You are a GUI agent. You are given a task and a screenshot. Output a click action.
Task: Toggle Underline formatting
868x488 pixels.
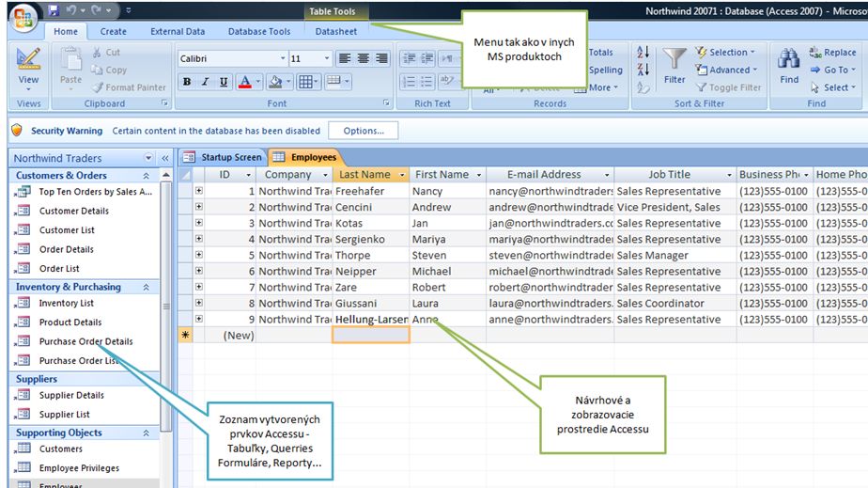pyautogui.click(x=224, y=82)
